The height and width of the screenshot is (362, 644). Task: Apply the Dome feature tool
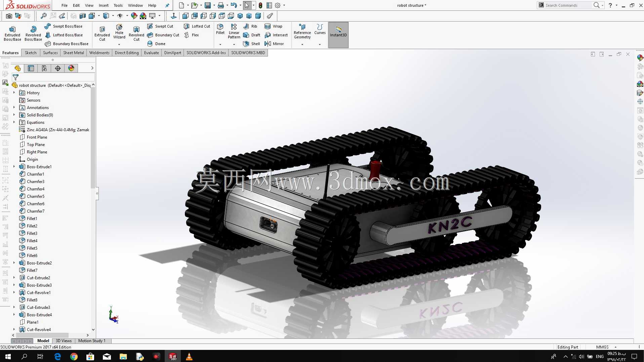156,44
